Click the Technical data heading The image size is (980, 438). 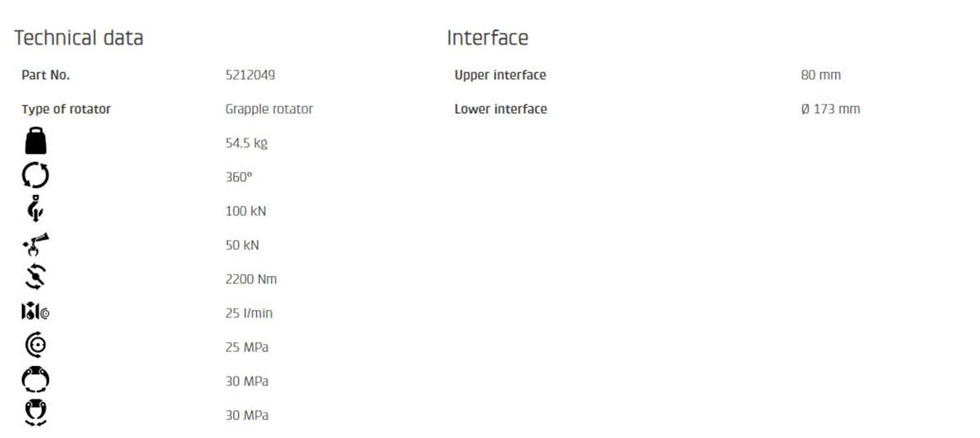click(x=79, y=38)
